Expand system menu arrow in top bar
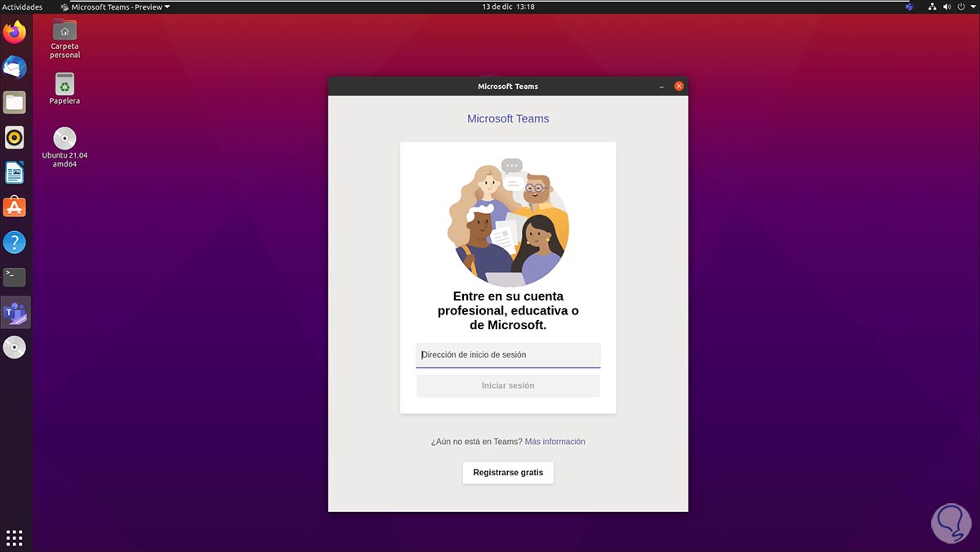The image size is (980, 552). [971, 7]
